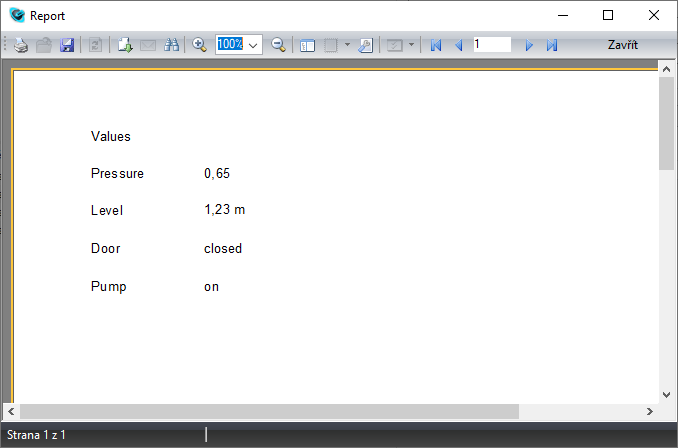Refresh the report preview

(95, 45)
